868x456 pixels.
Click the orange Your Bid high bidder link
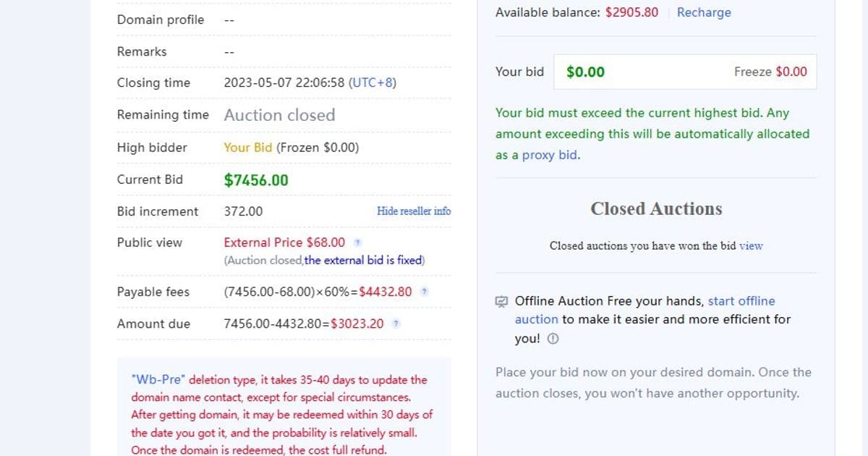[x=248, y=147]
